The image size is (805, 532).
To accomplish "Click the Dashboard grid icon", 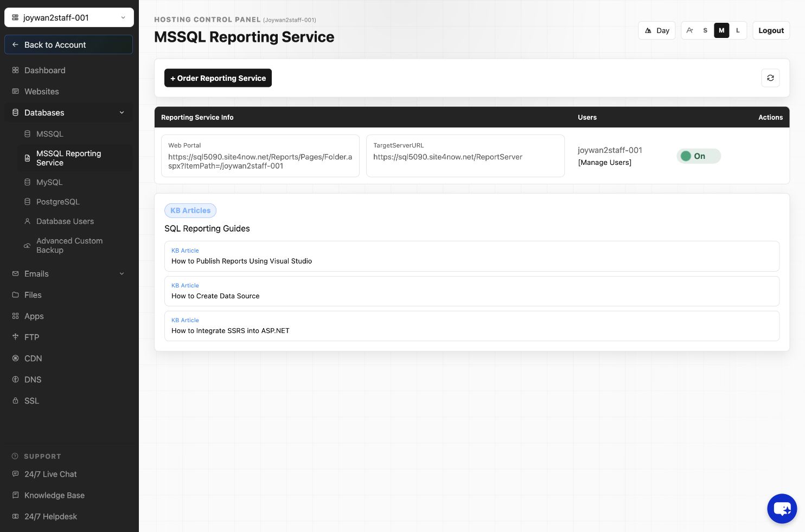I will click(x=15, y=70).
